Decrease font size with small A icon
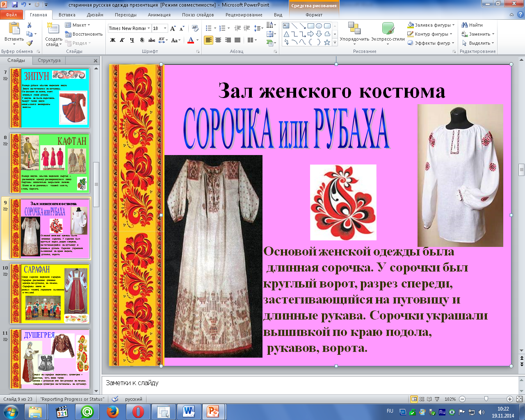 (182, 28)
